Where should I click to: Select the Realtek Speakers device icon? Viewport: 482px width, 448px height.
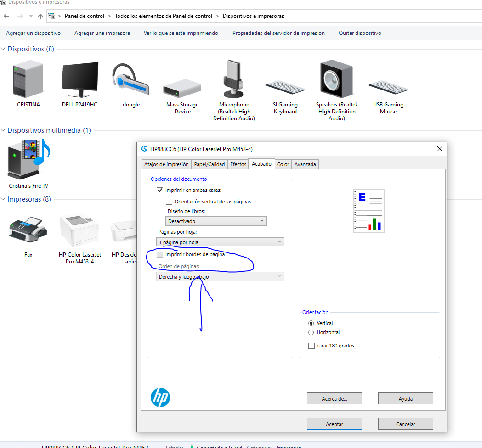point(337,79)
